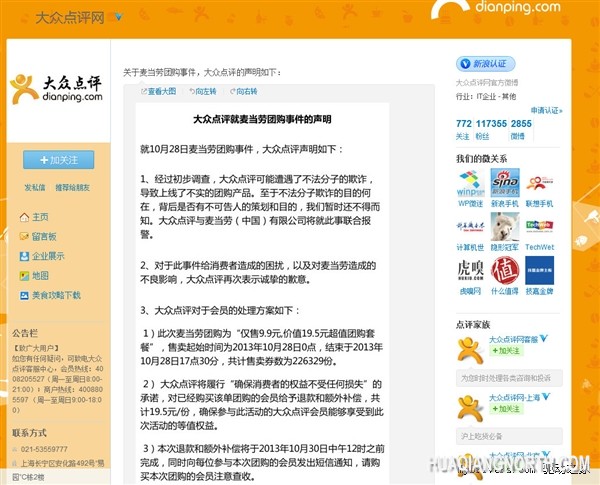The width and height of the screenshot is (600, 485).
Task: Go to 主页 home menu item
Action: click(40, 217)
